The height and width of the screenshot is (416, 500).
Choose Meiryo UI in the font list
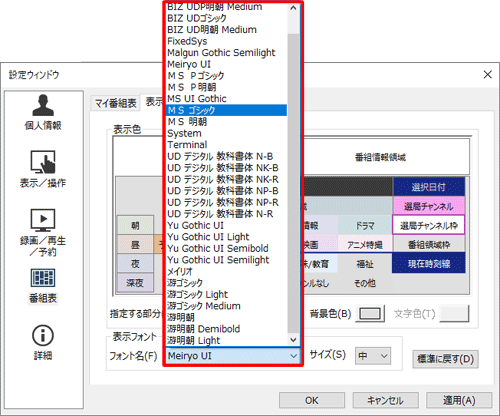click(x=226, y=64)
